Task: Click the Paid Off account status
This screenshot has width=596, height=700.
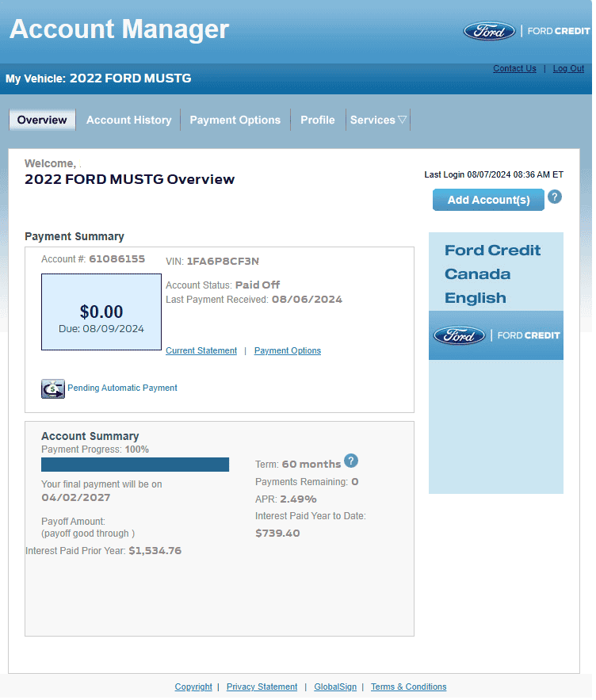Action: [259, 286]
